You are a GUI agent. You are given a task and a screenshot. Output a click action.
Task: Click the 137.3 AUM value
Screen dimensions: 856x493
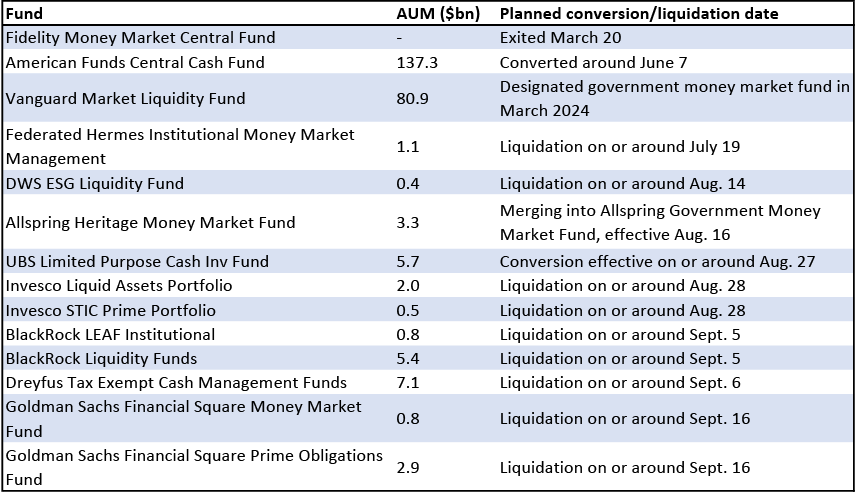(416, 62)
